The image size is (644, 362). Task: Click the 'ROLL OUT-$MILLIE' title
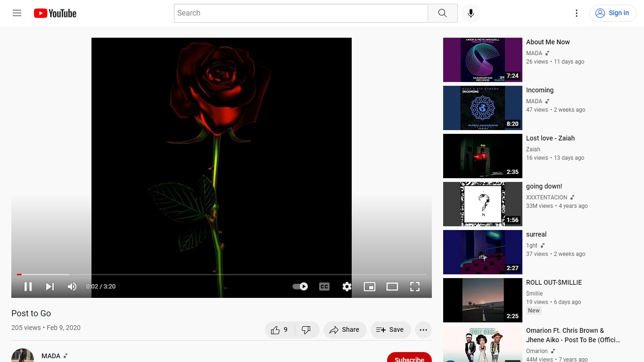(554, 282)
